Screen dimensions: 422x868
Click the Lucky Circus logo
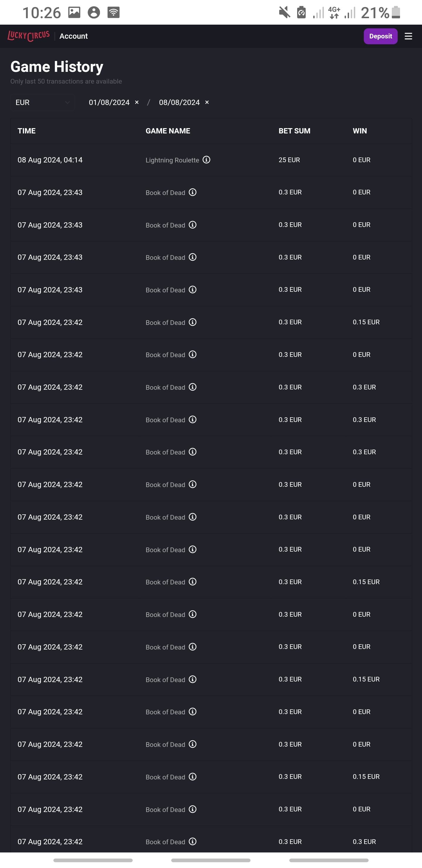pyautogui.click(x=29, y=36)
